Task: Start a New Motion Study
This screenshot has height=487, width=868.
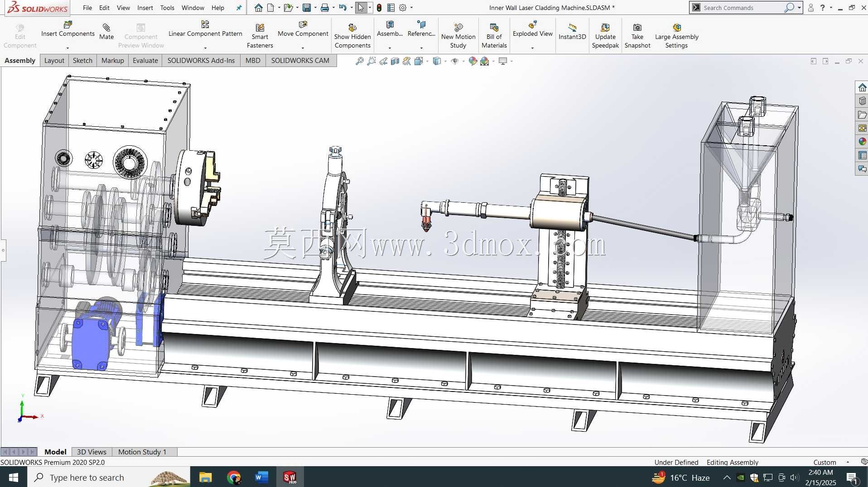Action: coord(458,36)
